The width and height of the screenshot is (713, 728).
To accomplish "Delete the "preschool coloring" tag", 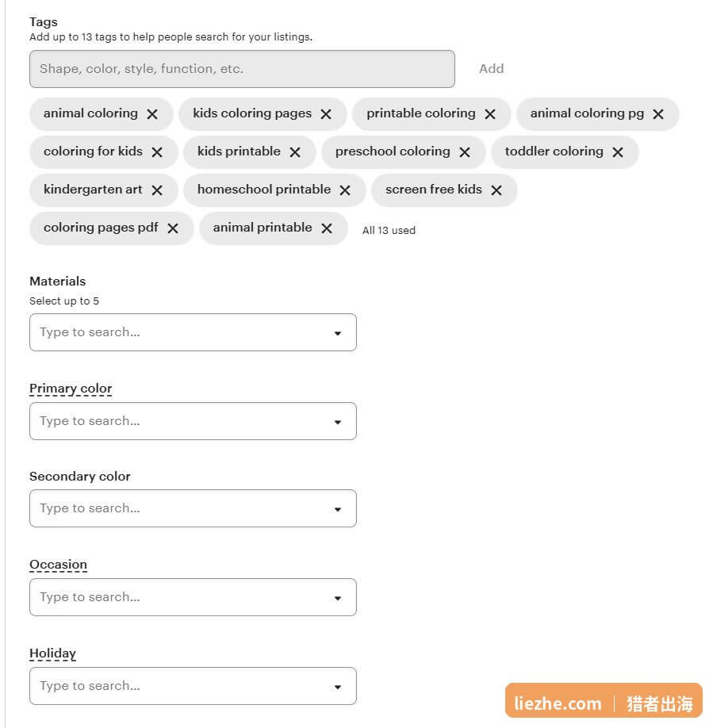I will (x=464, y=152).
